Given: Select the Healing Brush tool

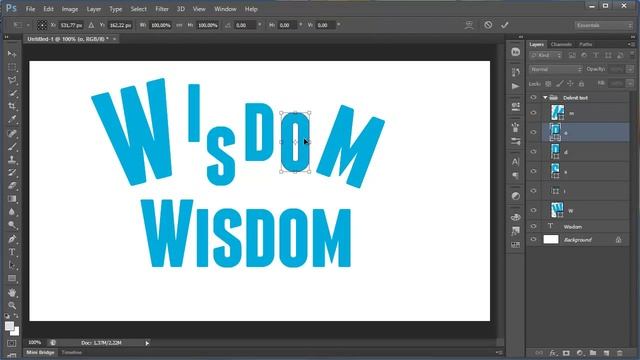Looking at the screenshot, I should coord(12,133).
